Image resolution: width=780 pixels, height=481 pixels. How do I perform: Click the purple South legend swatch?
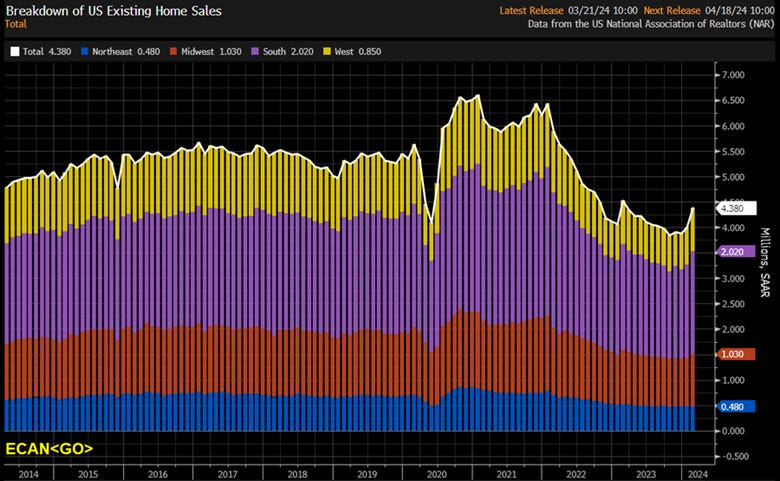255,51
